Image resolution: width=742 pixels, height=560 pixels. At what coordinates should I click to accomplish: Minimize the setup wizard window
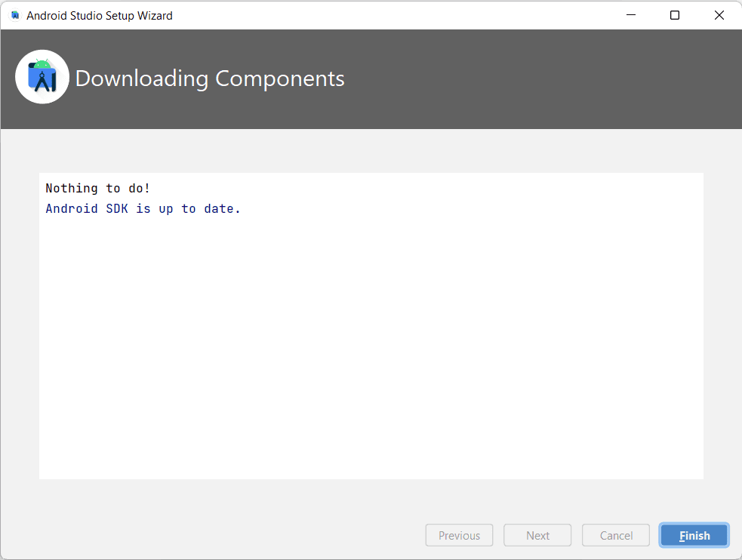631,14
